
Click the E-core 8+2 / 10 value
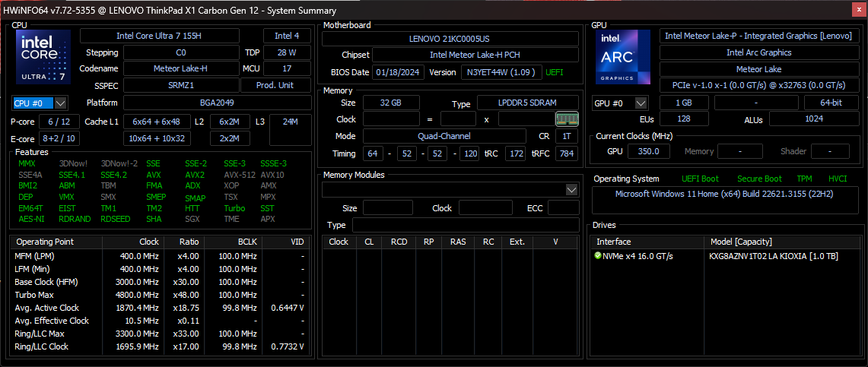point(59,138)
